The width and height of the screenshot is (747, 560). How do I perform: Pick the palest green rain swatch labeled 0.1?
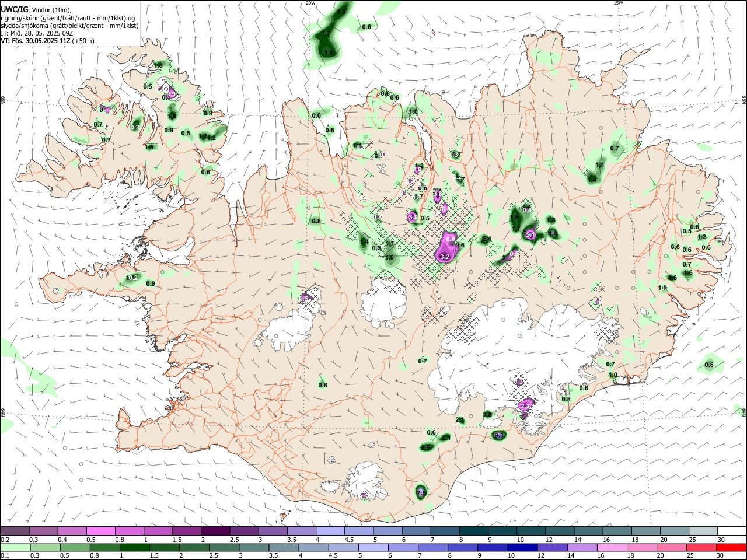tap(15, 547)
